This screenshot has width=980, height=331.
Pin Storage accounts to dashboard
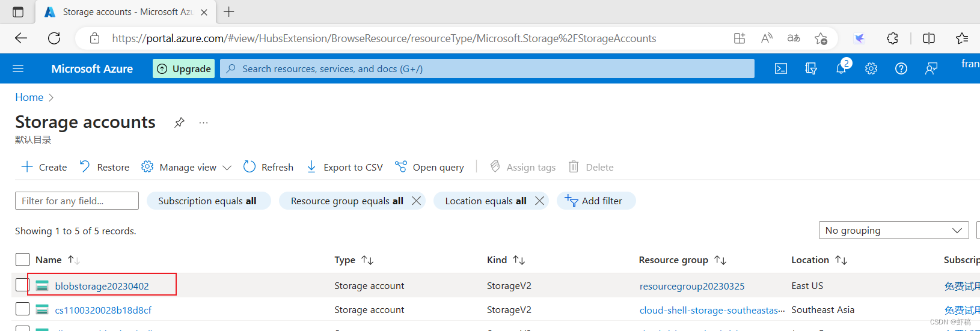(179, 123)
